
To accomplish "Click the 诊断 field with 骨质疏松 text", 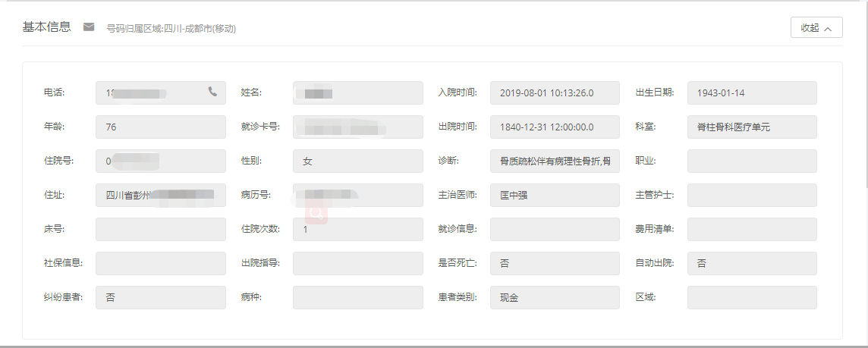I will (x=555, y=161).
